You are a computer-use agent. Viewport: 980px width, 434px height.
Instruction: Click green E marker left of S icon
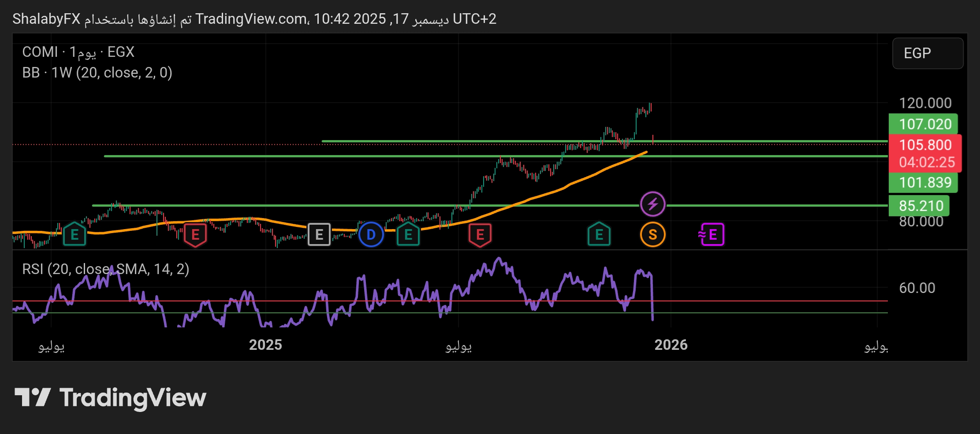[x=599, y=234]
